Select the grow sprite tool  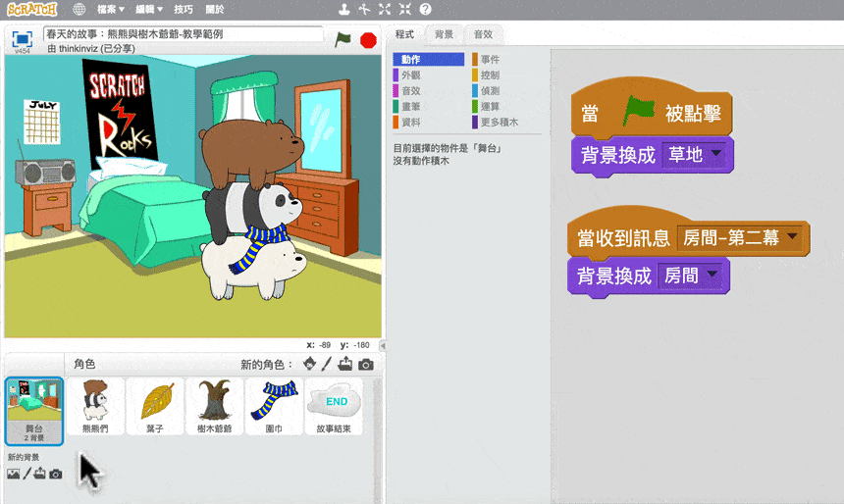click(x=385, y=9)
